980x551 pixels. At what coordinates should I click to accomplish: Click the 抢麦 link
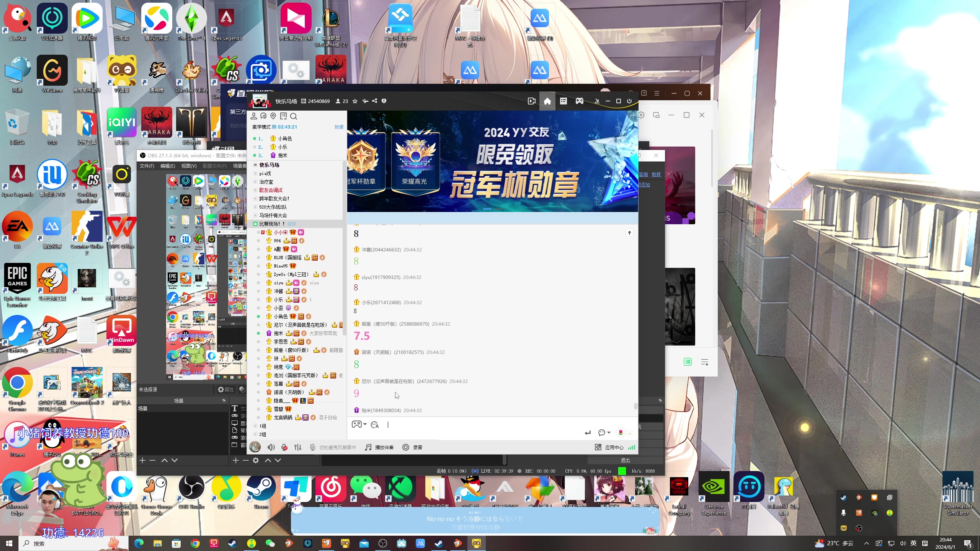click(339, 127)
